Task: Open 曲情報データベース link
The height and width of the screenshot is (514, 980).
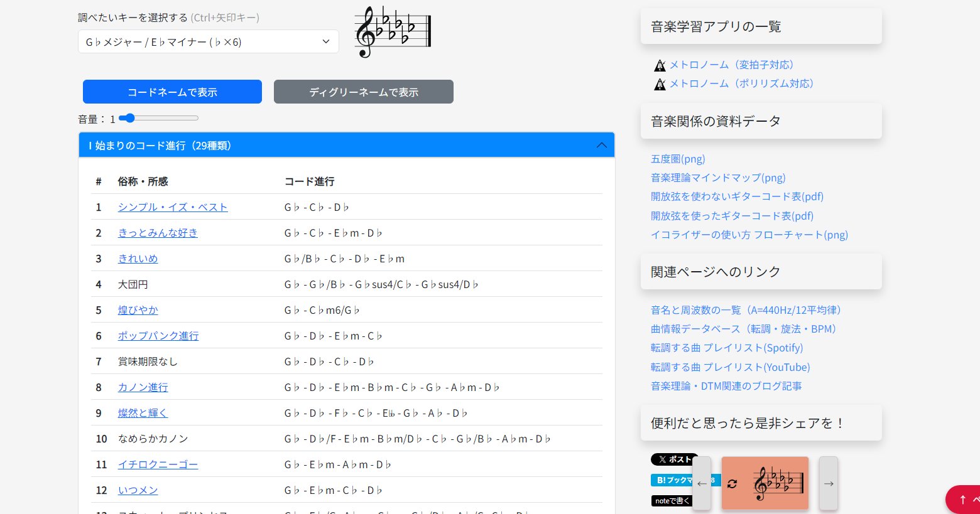Action: 746,329
